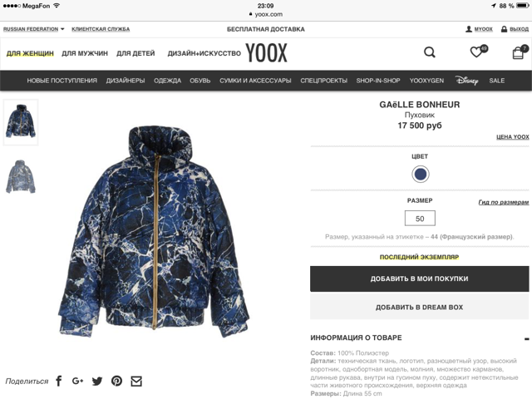Click Добавить в Dream Box button
Viewport: 532px width, 399px height.
tap(419, 307)
